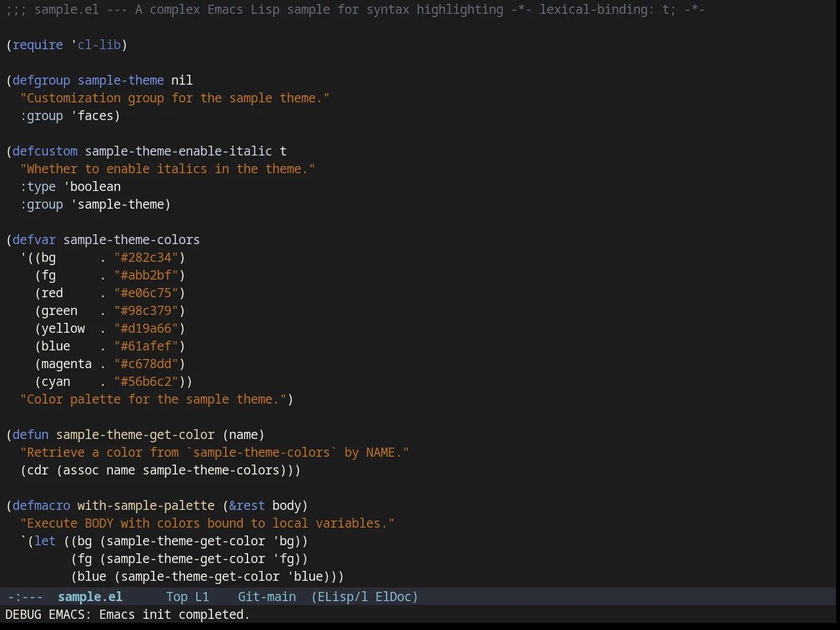Place cursor on 'require' keyword

click(x=37, y=45)
